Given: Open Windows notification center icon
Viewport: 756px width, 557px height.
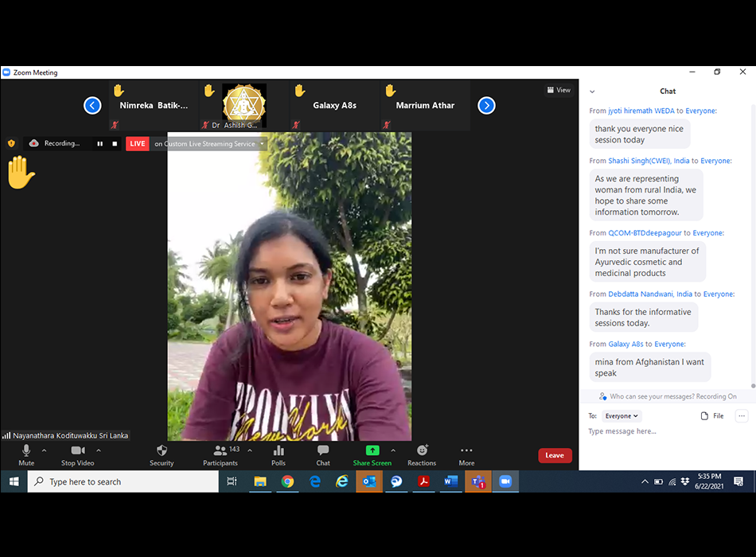Looking at the screenshot, I should 738,481.
